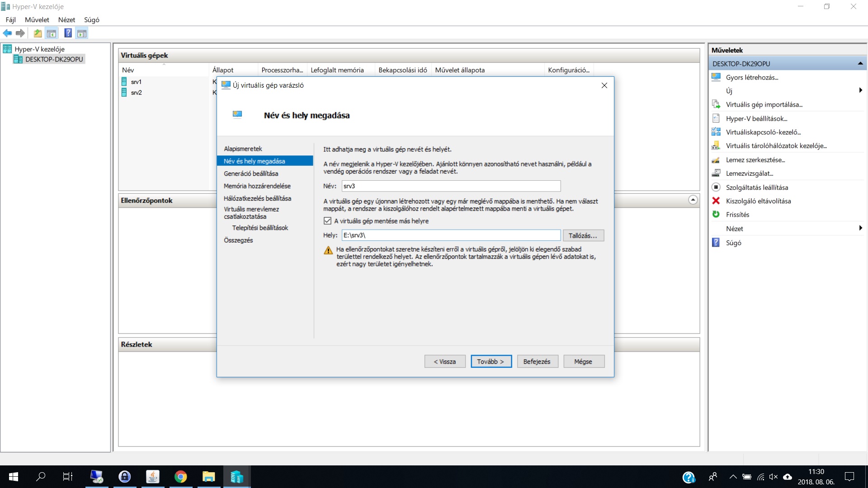This screenshot has width=868, height=488.
Task: Open the Fájl menu
Action: pyautogui.click(x=11, y=19)
